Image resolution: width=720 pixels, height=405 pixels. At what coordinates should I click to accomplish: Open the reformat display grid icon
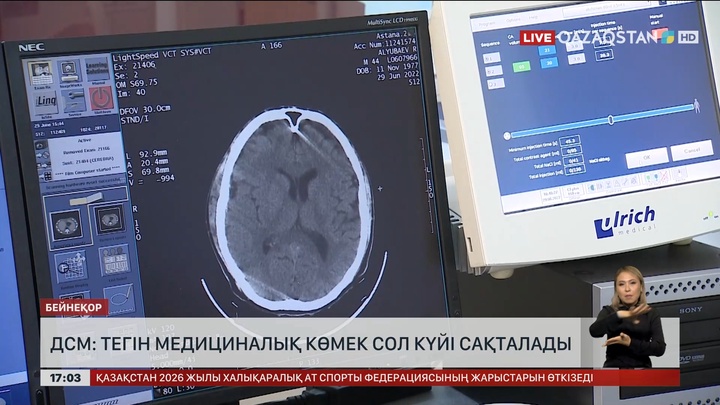tap(71, 268)
